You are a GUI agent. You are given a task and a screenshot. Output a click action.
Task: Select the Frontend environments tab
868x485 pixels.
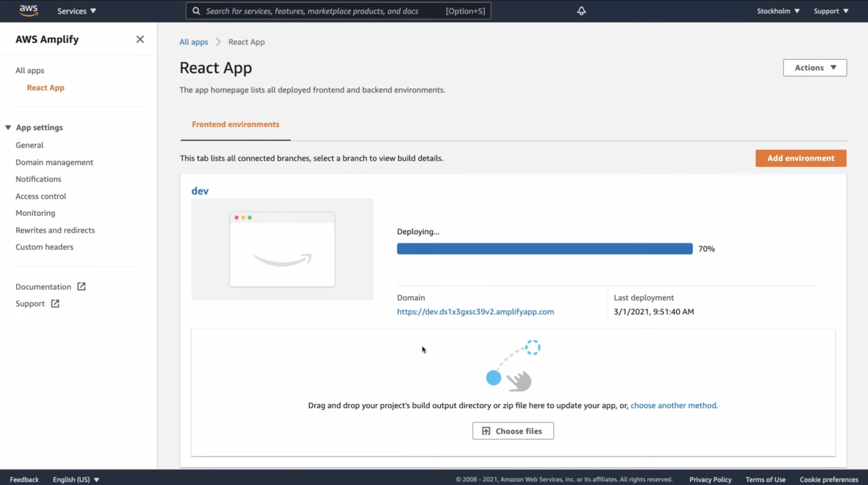point(235,124)
